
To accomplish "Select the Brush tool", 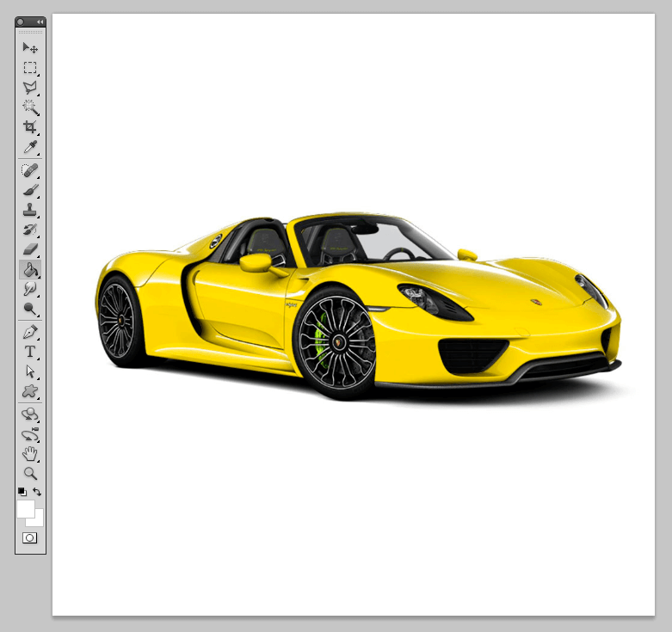I will [x=30, y=190].
